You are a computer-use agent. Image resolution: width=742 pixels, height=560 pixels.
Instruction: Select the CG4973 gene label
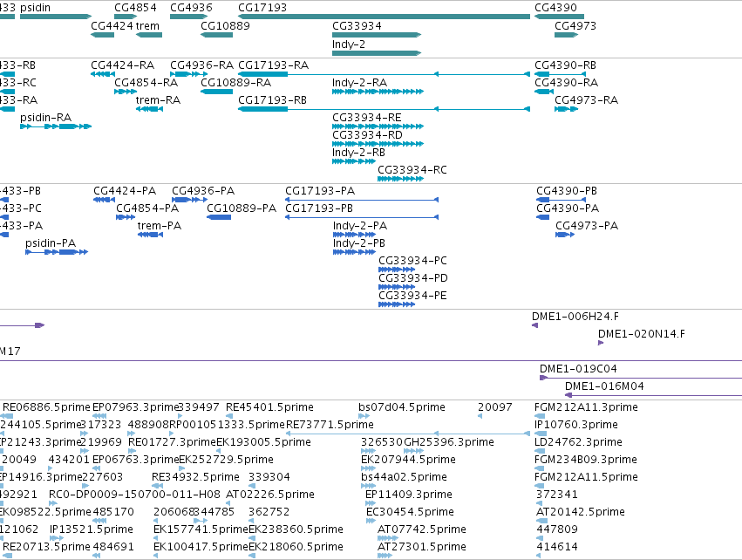pyautogui.click(x=575, y=26)
